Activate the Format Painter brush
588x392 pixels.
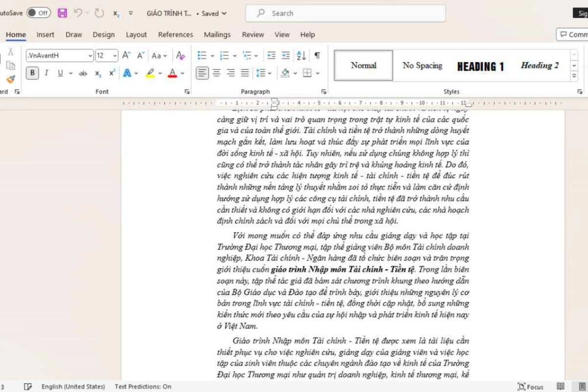[x=10, y=79]
